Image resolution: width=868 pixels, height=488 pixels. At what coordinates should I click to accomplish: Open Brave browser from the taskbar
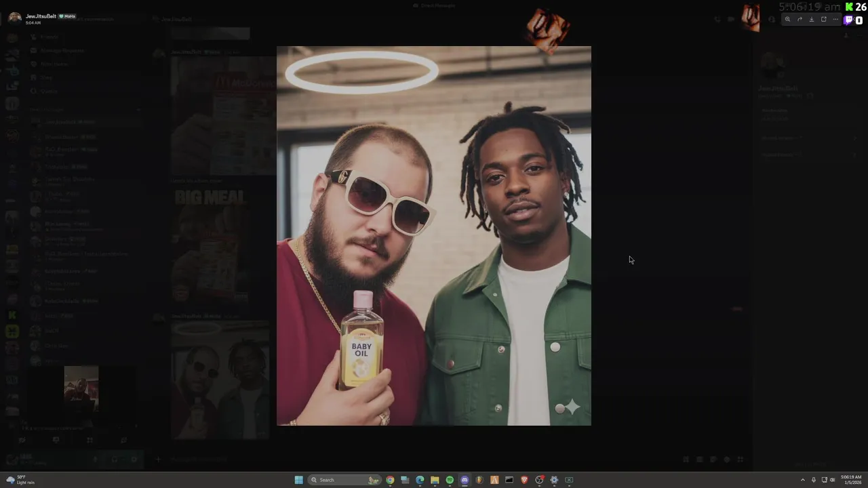pos(524,480)
